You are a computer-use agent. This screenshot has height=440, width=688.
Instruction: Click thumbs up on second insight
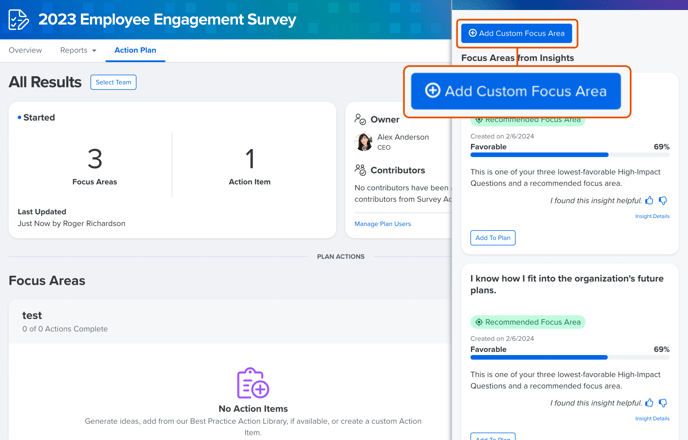[649, 403]
